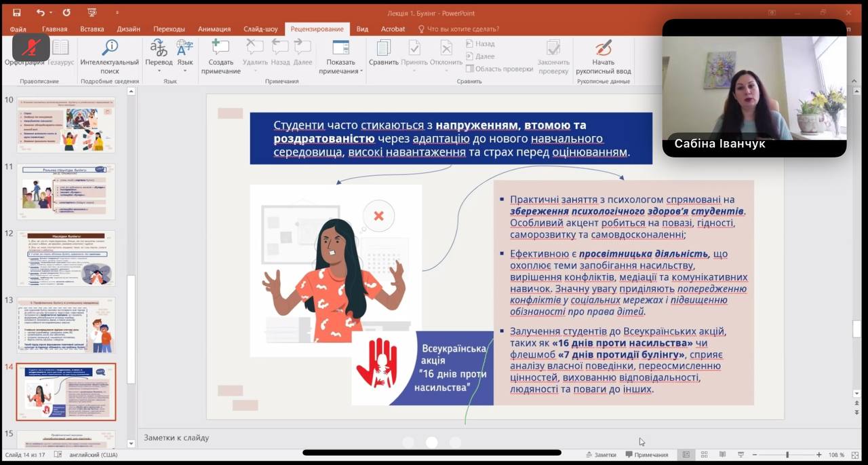Click the Интеллектуальный поиск icon
868x465 pixels.
coord(109,49)
